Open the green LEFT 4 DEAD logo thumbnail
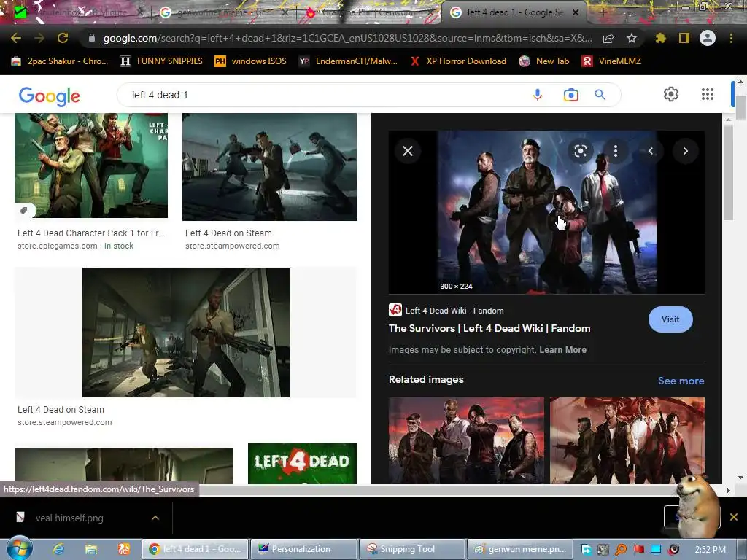Screen dimensions: 747x560 (302, 463)
